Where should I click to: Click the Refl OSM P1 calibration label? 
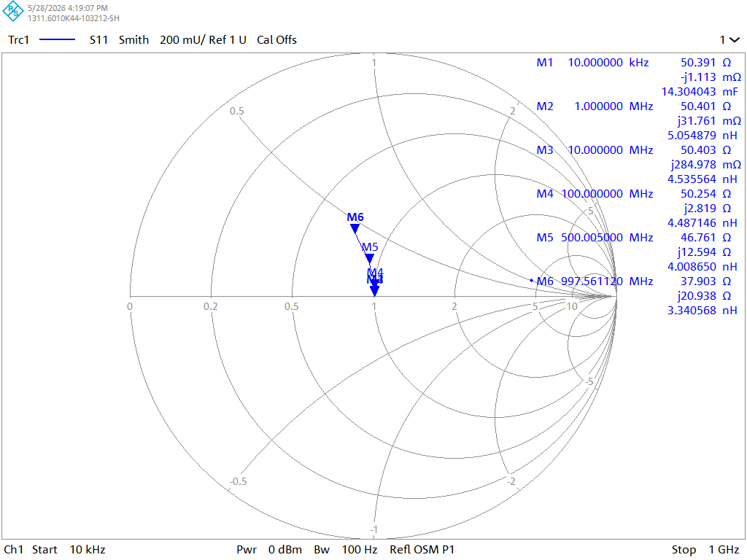coord(422,550)
